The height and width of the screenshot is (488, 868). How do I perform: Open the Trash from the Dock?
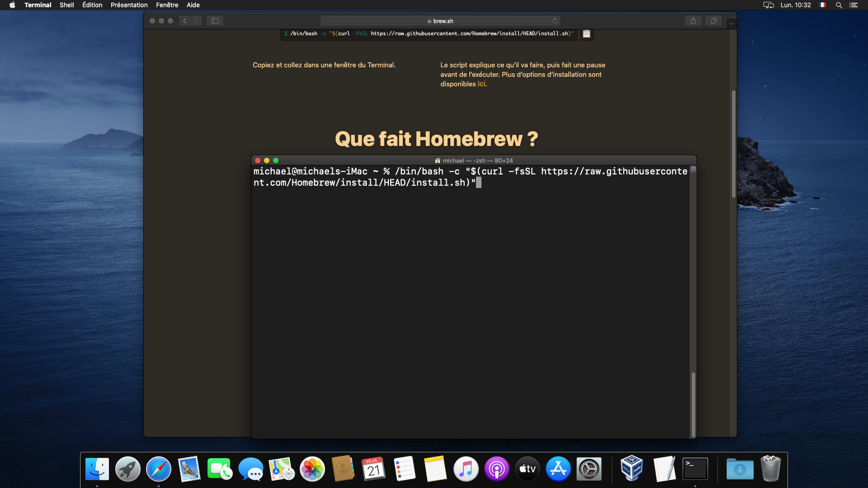click(x=771, y=469)
